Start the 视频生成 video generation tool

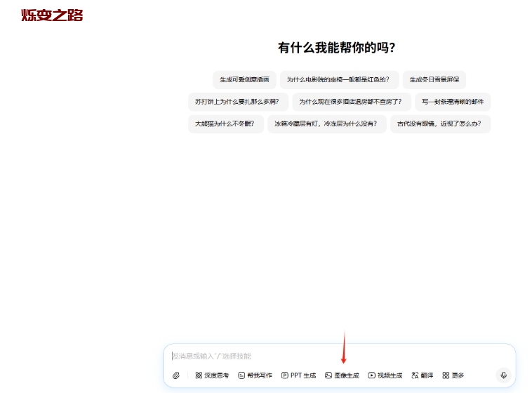pyautogui.click(x=385, y=375)
